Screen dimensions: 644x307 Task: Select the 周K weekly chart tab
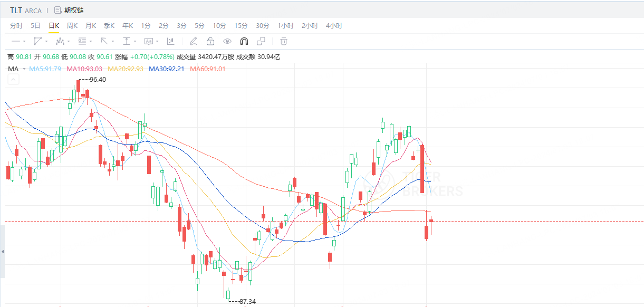tap(72, 26)
